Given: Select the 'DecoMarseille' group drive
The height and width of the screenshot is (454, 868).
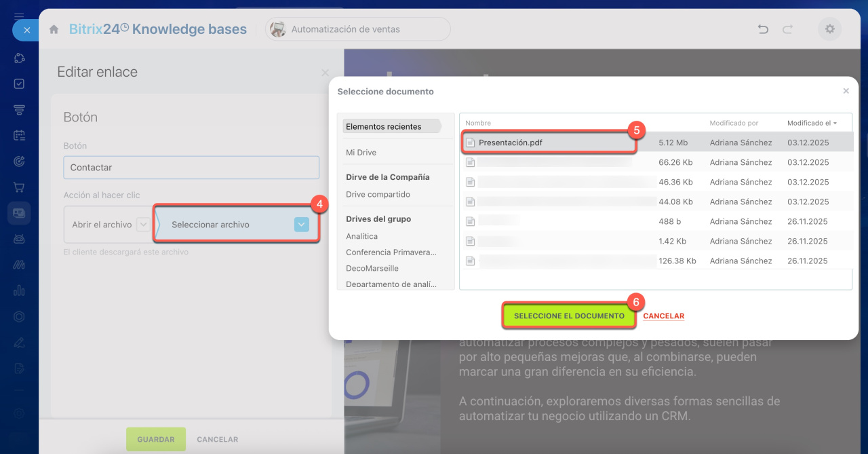Looking at the screenshot, I should click(x=372, y=268).
